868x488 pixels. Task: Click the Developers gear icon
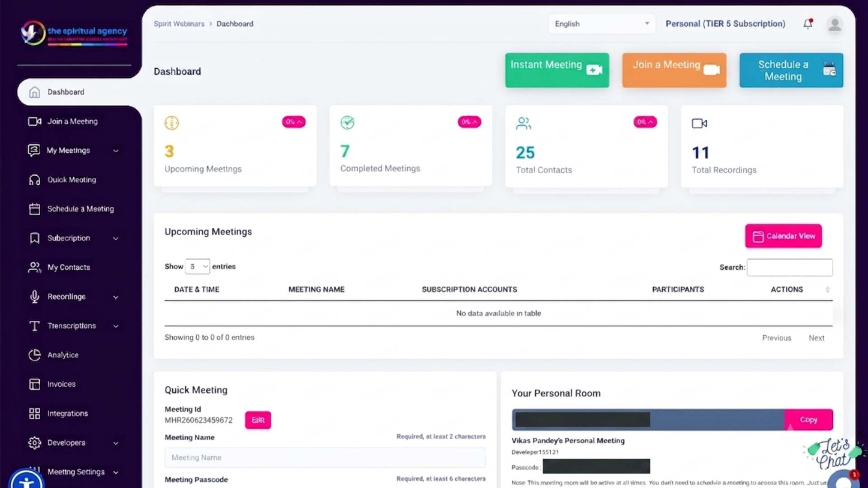pos(34,443)
